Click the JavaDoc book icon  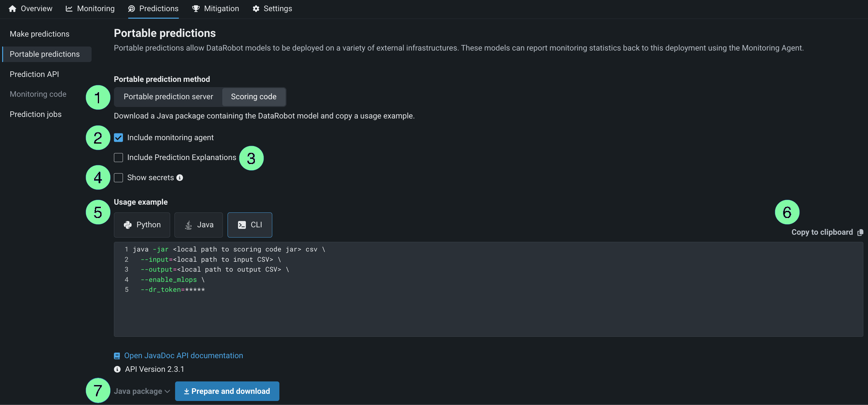point(117,356)
